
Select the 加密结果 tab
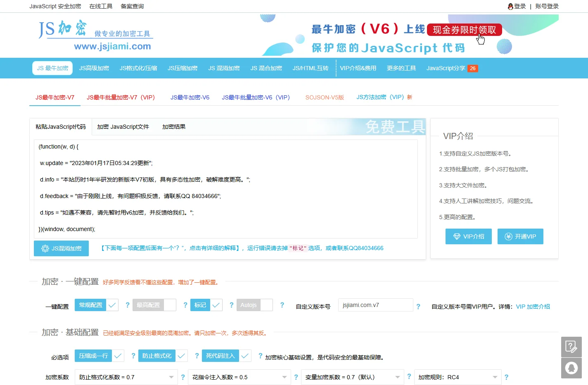coord(174,127)
